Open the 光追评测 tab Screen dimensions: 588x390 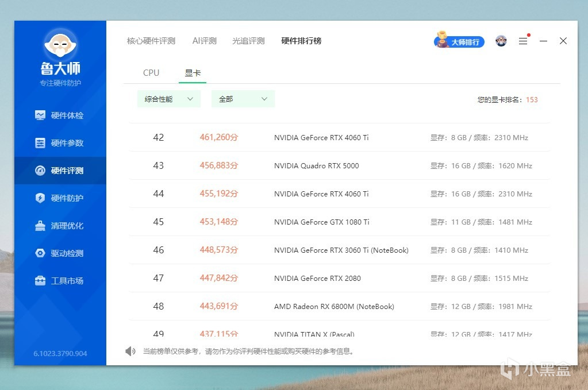click(248, 41)
